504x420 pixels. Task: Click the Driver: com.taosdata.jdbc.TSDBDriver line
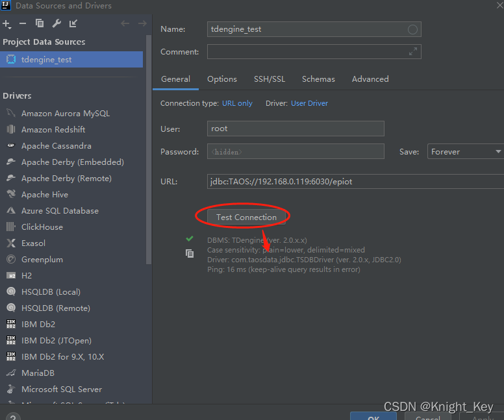coord(304,260)
